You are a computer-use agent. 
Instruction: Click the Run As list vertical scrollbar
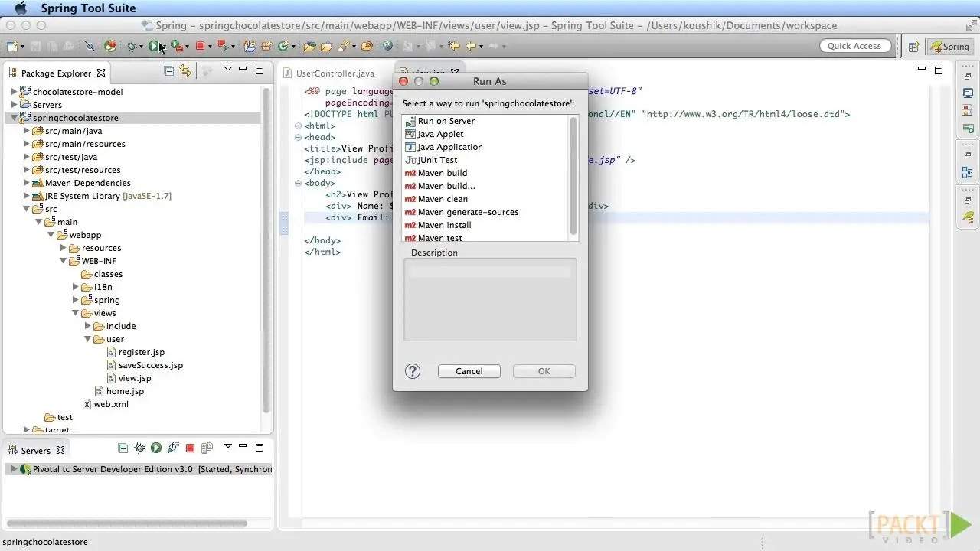(574, 178)
